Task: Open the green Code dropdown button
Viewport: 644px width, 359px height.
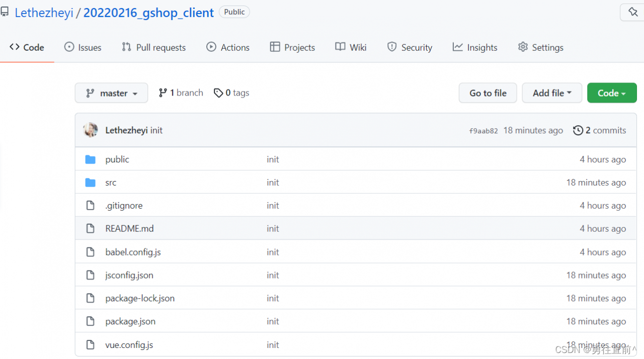Action: (x=612, y=93)
